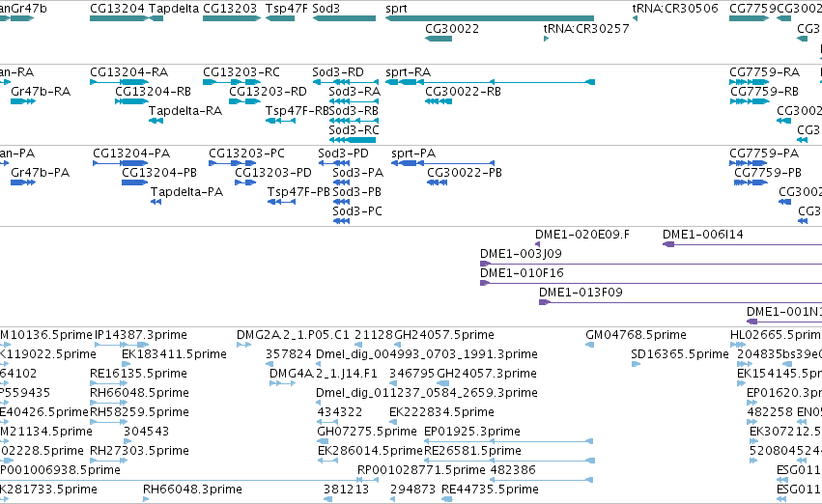Select transcript label Gr47b-RA

(x=41, y=91)
